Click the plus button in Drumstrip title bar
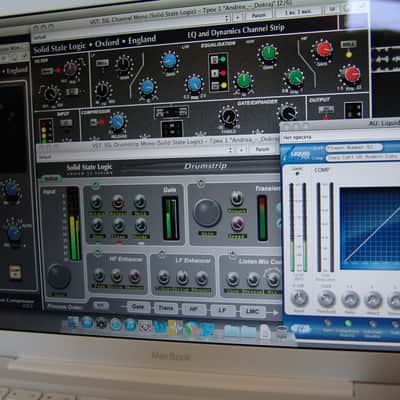The width and height of the screenshot is (400, 400). [241, 150]
